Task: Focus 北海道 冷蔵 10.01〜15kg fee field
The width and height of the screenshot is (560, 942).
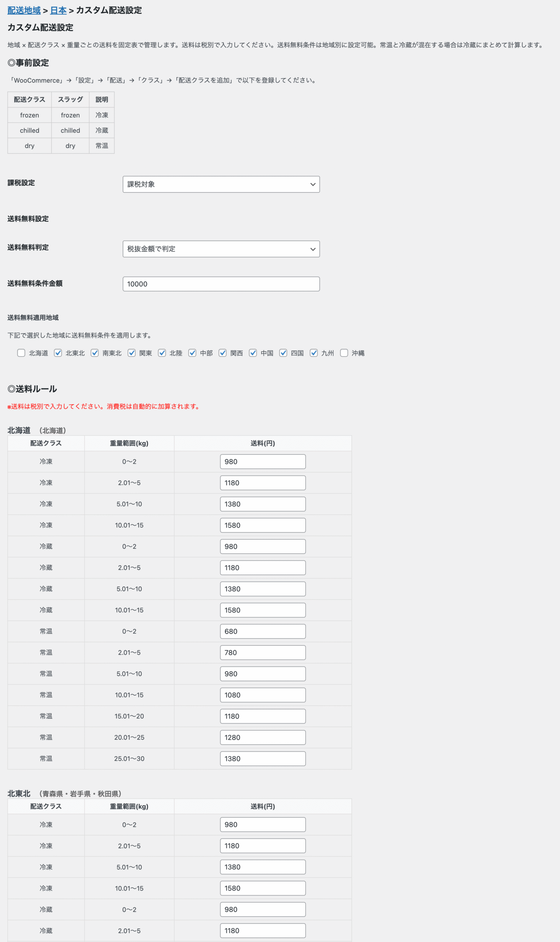Action: 263,610
